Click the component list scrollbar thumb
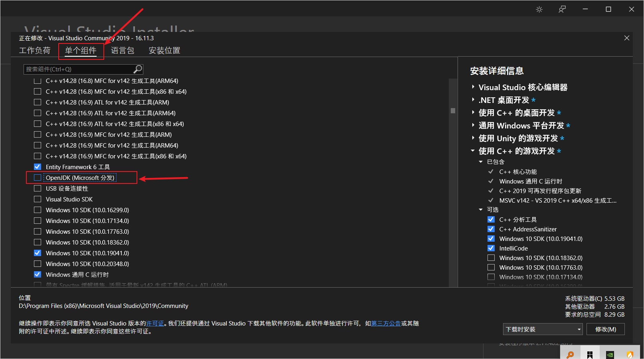Image resolution: width=644 pixels, height=359 pixels. click(453, 110)
